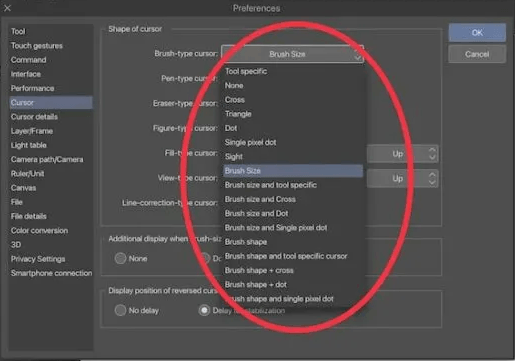The width and height of the screenshot is (515, 361).
Task: Open Up dropdown beside View-type cursor
Action: tap(402, 179)
